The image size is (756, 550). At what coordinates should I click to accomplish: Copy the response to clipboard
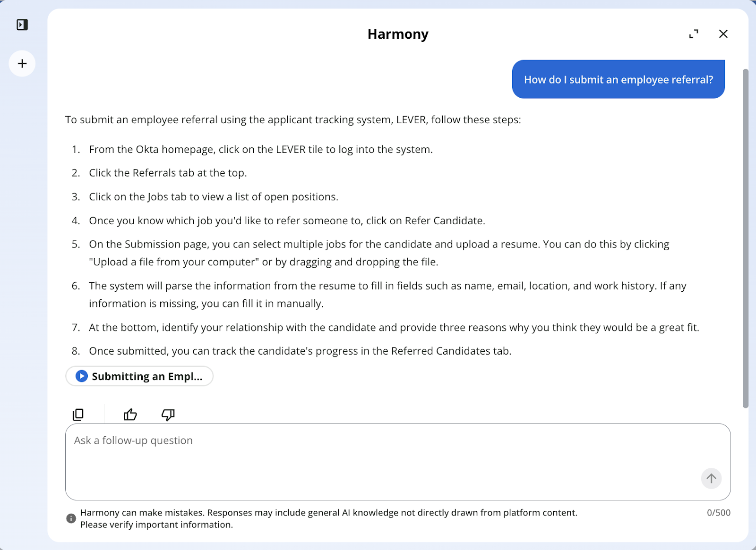(78, 415)
